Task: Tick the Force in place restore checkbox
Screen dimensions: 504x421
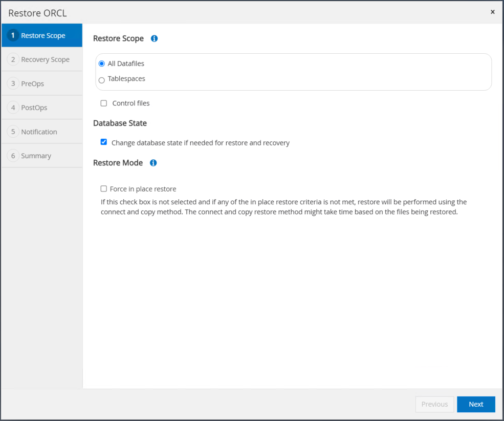Action: click(104, 189)
